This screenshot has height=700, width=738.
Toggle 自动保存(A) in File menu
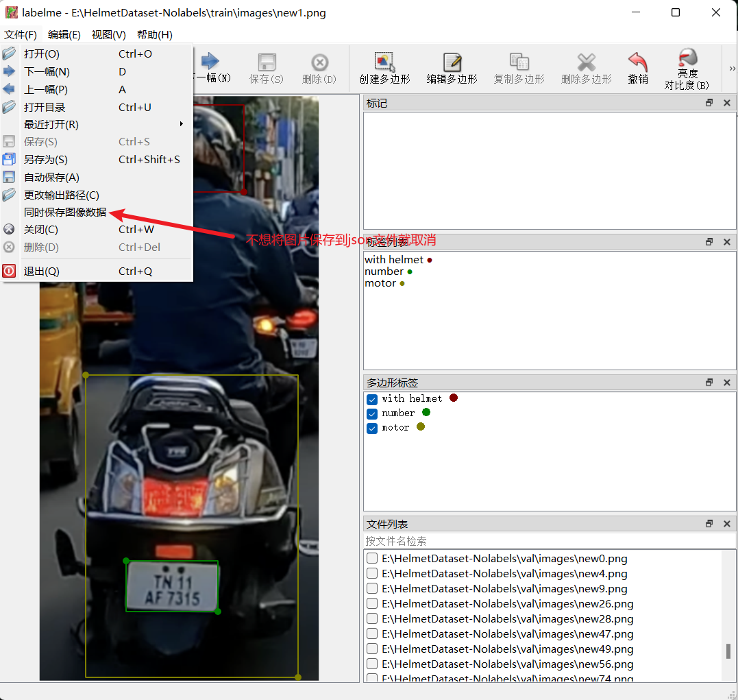[97, 178]
